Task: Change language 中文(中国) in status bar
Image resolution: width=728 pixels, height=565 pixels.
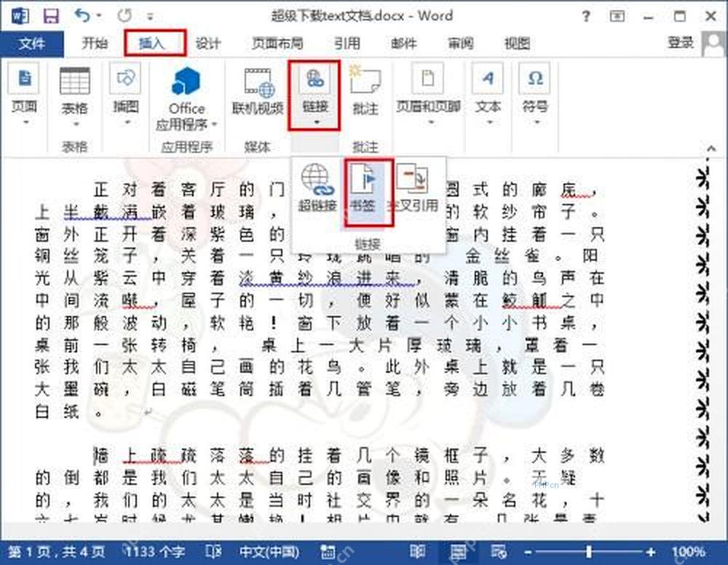Action: pyautogui.click(x=269, y=552)
